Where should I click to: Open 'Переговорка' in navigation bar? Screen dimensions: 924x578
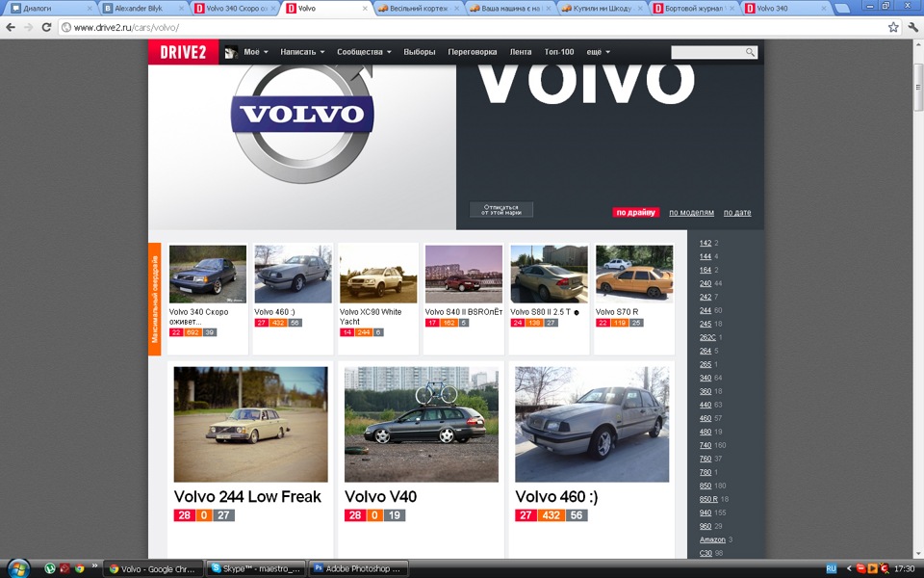[472, 52]
